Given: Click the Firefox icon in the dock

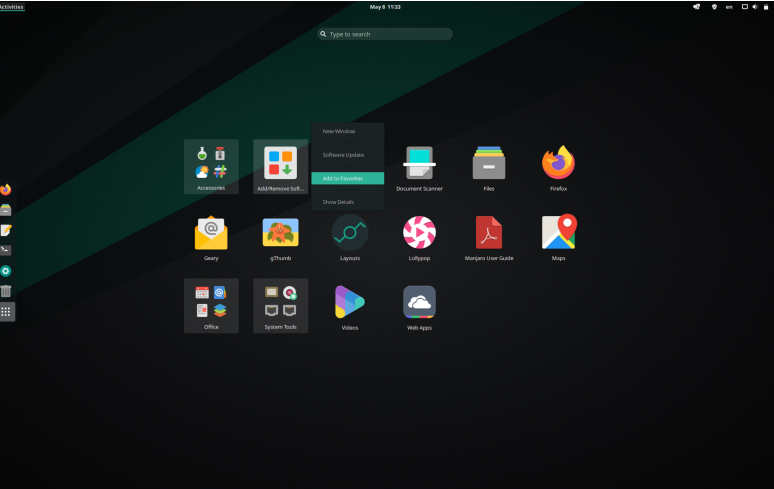Looking at the screenshot, I should (6, 189).
